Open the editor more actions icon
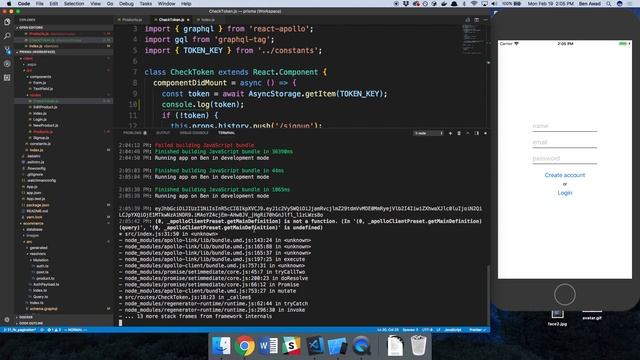This screenshot has height=360, width=640. pyautogui.click(x=485, y=20)
